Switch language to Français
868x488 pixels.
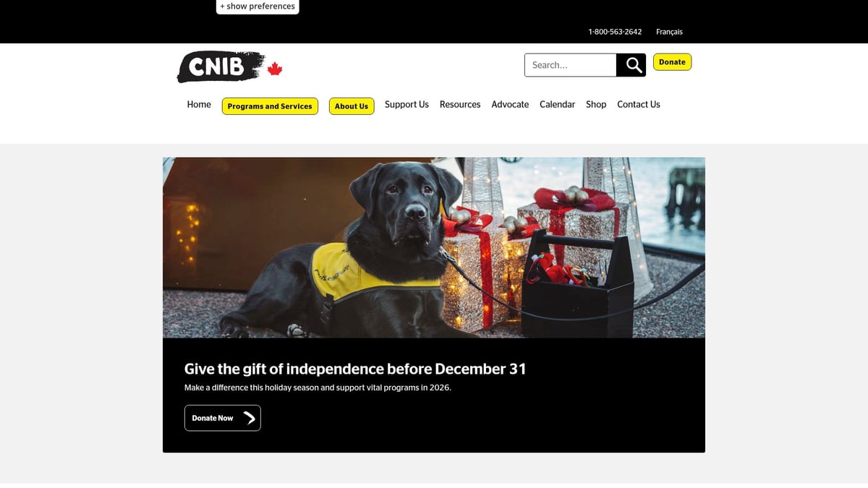669,32
